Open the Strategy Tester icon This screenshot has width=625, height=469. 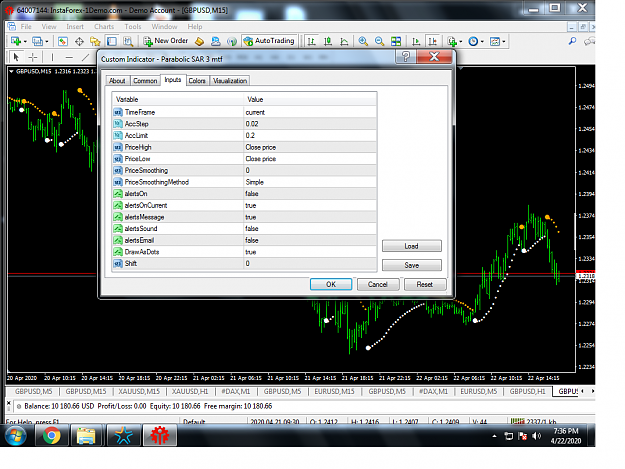point(128,41)
